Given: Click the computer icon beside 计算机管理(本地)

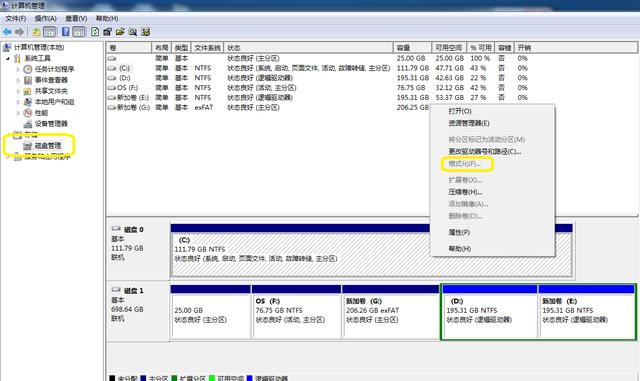Looking at the screenshot, I should point(7,47).
